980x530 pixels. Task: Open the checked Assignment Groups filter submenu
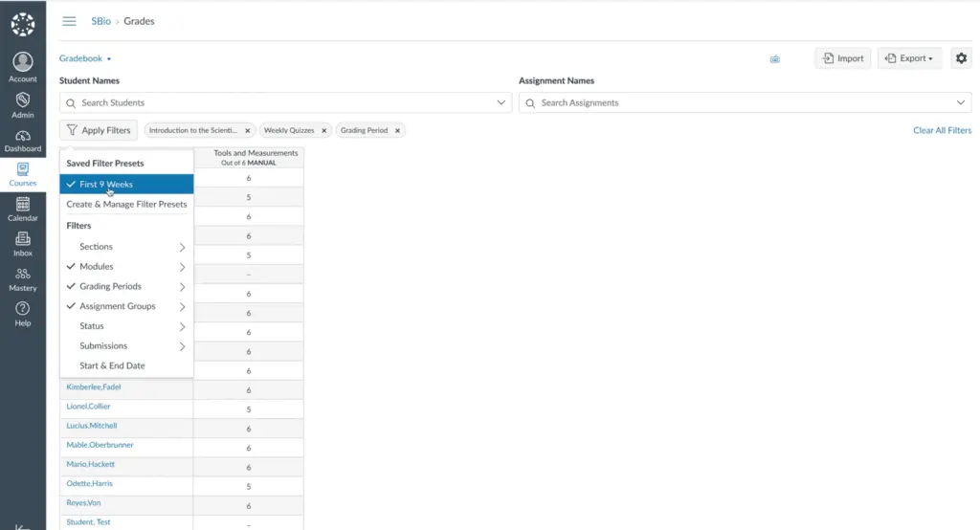[x=126, y=306]
